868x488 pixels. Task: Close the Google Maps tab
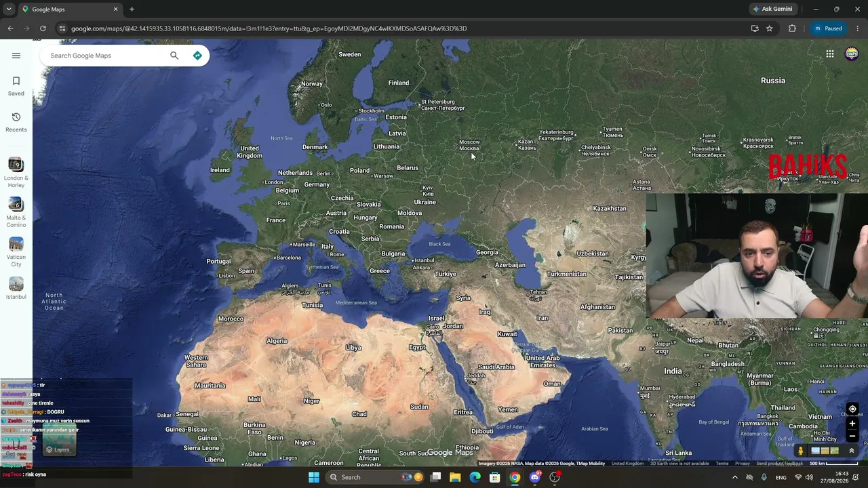pos(115,9)
